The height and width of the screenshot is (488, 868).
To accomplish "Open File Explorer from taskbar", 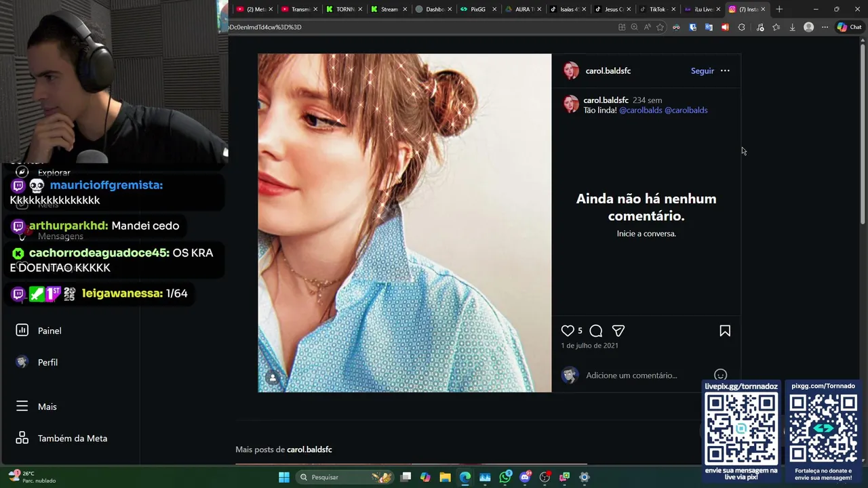I will pos(445,477).
